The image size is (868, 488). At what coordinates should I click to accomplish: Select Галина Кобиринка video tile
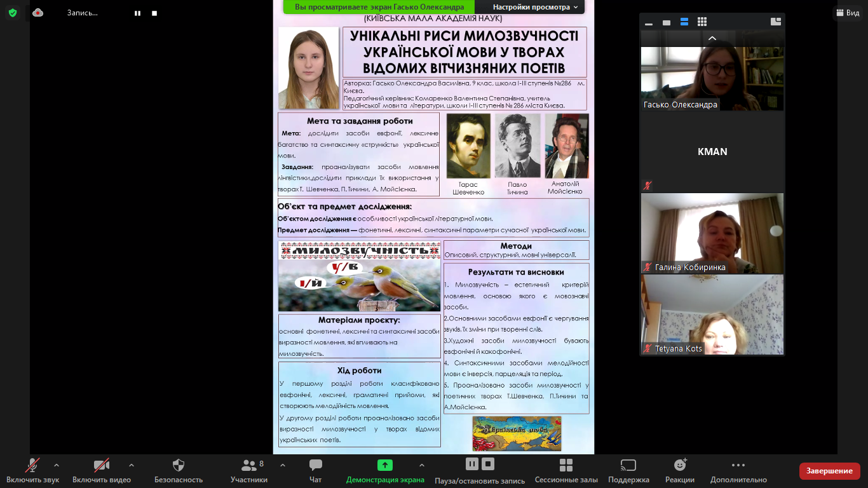pos(712,233)
